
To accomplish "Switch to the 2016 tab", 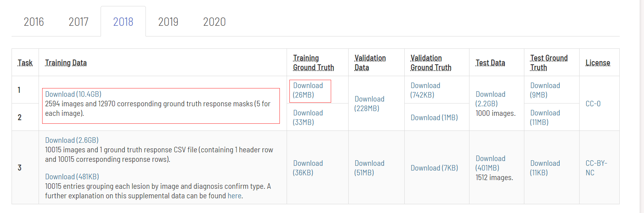I will [34, 22].
